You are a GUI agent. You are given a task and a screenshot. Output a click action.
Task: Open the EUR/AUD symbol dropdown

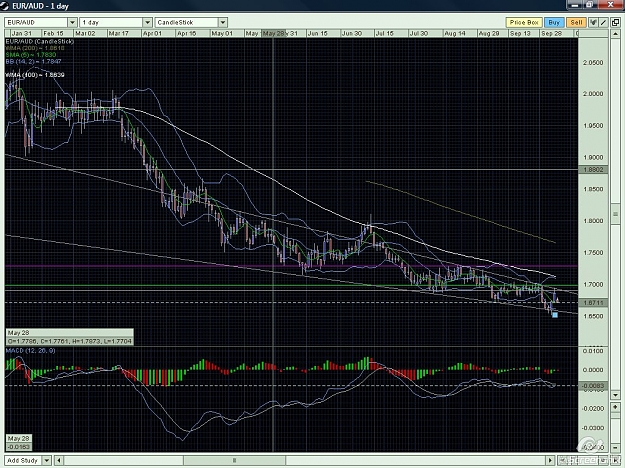coord(73,22)
